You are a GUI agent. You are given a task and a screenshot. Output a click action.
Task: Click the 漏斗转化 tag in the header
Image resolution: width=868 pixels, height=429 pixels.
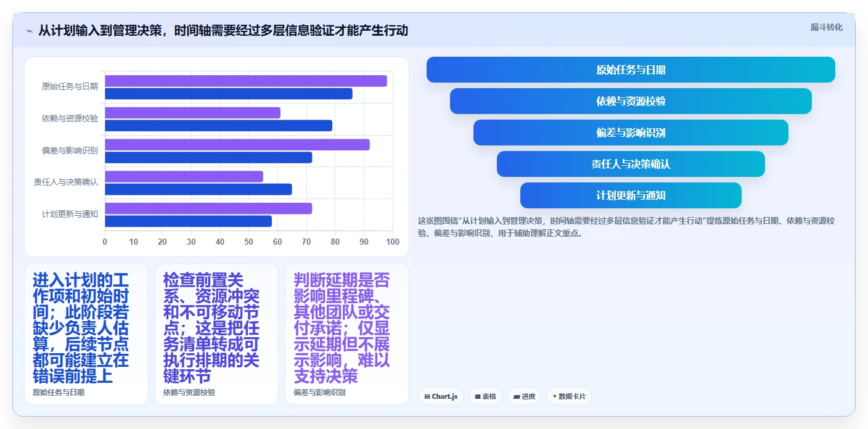point(826,27)
